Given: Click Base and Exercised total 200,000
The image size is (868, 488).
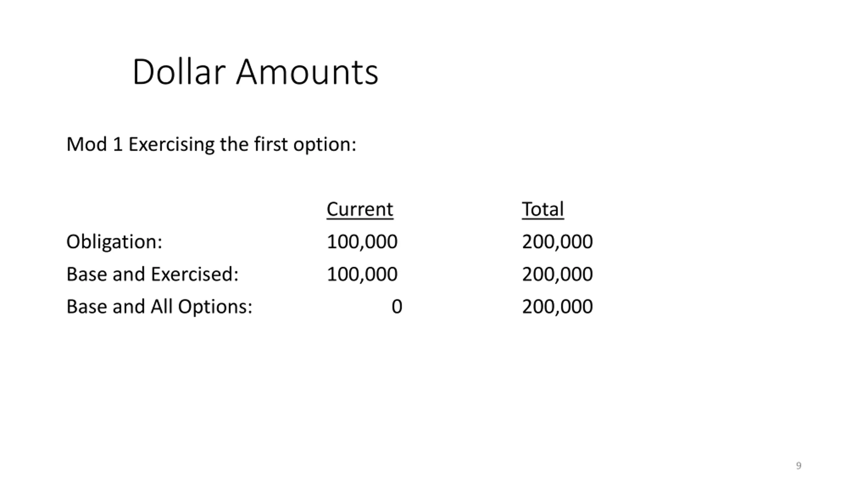Looking at the screenshot, I should (557, 274).
